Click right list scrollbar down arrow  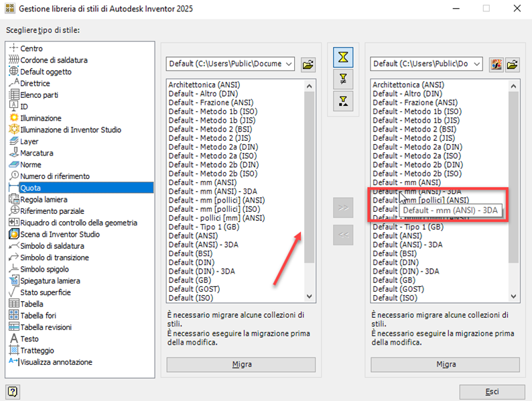(x=514, y=296)
